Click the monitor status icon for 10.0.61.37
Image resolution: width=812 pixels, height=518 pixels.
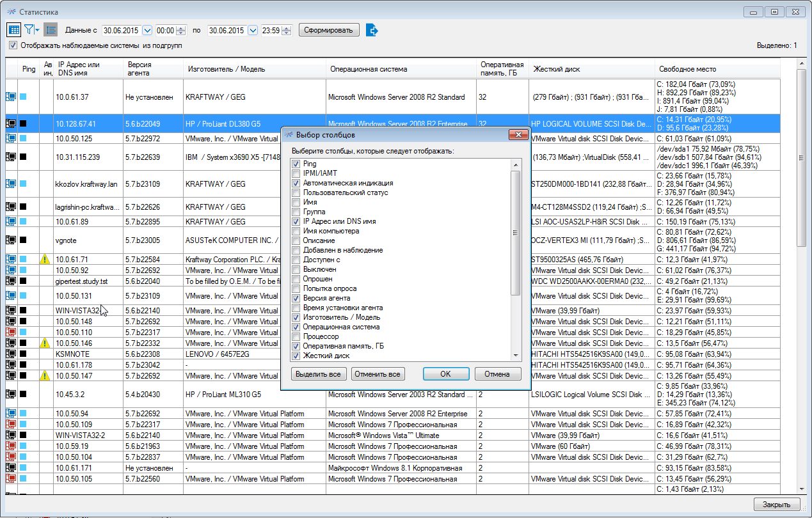[x=11, y=97]
